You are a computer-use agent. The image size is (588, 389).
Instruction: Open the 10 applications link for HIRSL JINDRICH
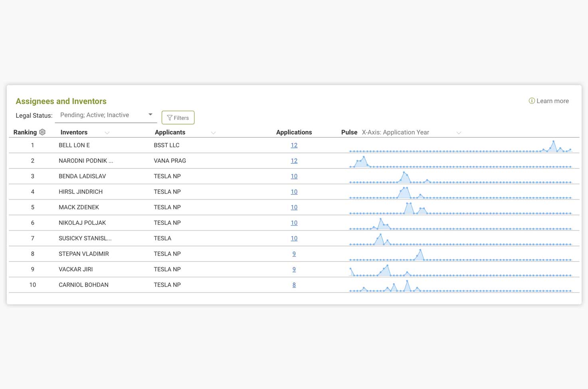point(294,192)
